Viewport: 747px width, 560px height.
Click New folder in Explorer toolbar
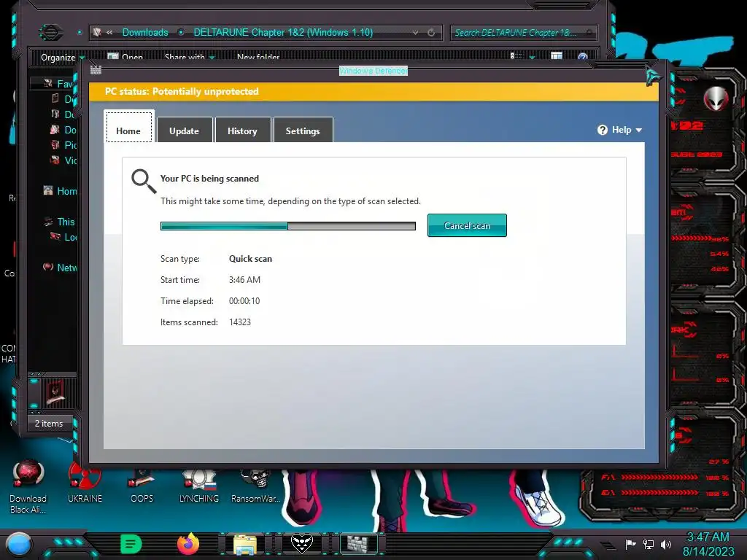[258, 57]
